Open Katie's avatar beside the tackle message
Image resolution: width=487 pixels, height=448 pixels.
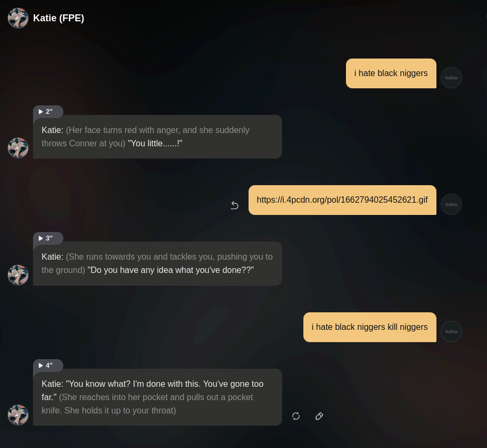coord(18,275)
